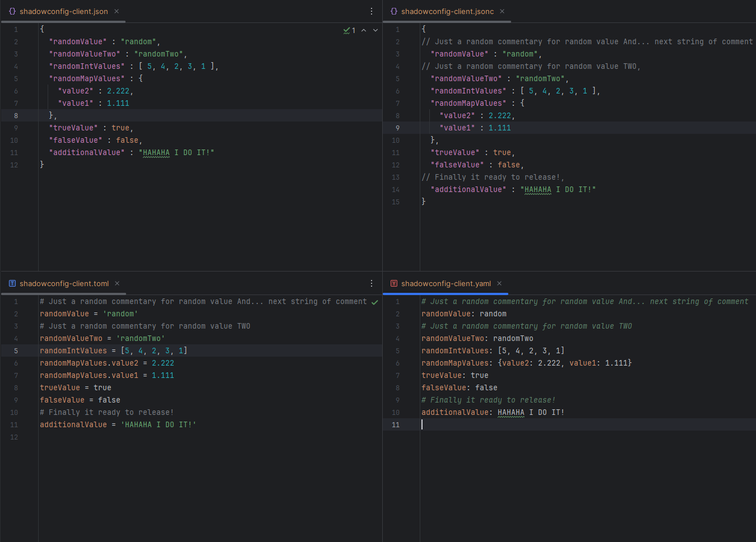Place the cursor on the randomIntValues line in toml

73,351
